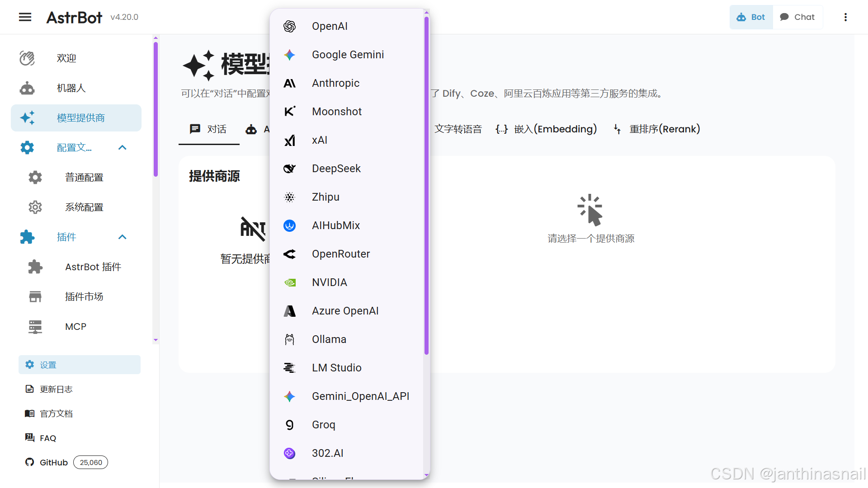This screenshot has height=488, width=868.
Task: Open the 文字转语音 tab
Action: pyautogui.click(x=458, y=129)
